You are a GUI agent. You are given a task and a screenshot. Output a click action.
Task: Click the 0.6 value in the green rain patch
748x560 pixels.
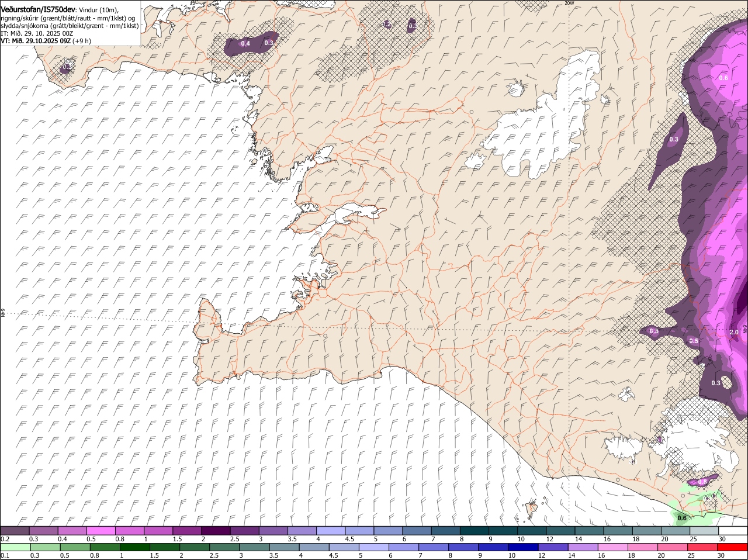[682, 518]
